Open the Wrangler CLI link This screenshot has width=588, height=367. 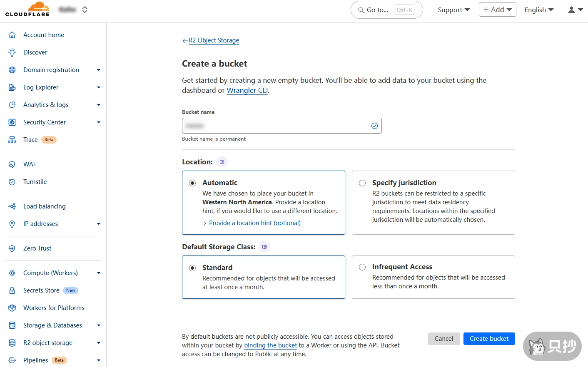(247, 90)
